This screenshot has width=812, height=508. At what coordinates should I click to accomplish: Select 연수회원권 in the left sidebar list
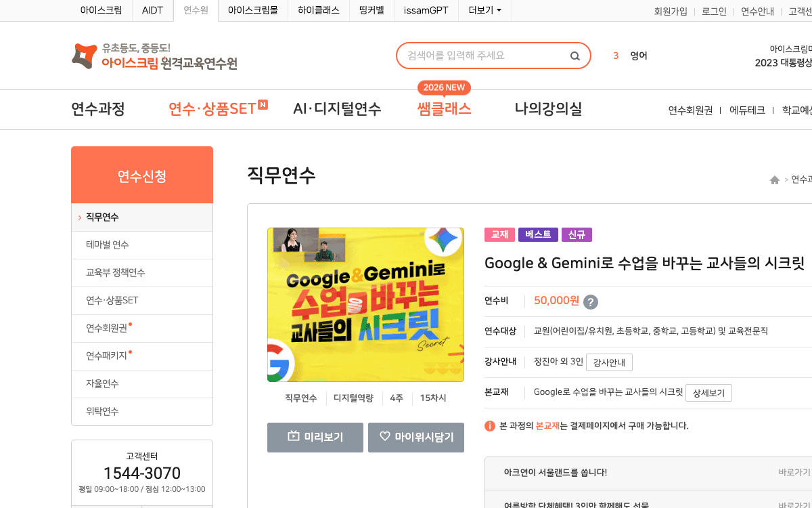tap(142, 328)
